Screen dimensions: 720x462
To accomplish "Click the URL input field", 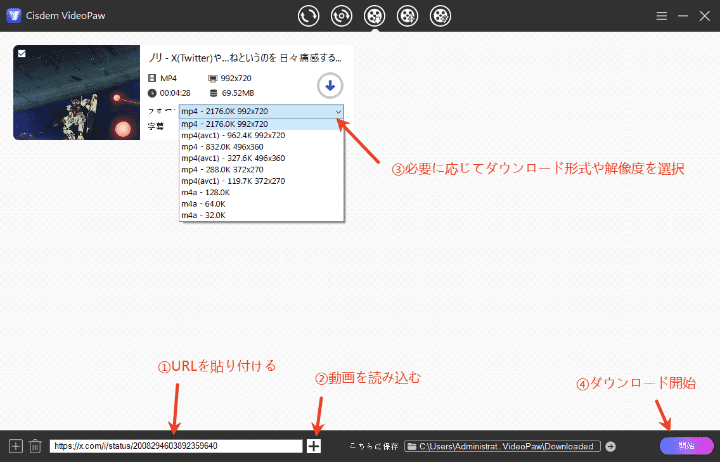I will coord(175,446).
